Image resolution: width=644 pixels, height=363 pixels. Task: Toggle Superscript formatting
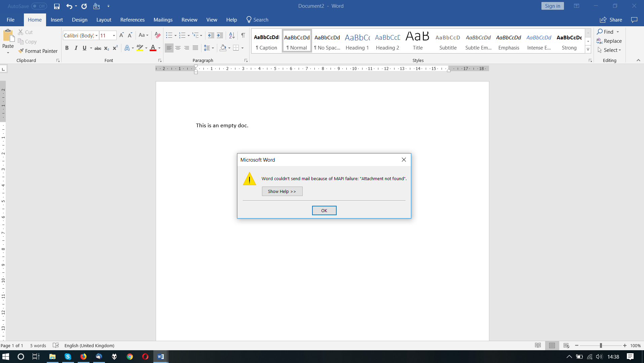[115, 48]
